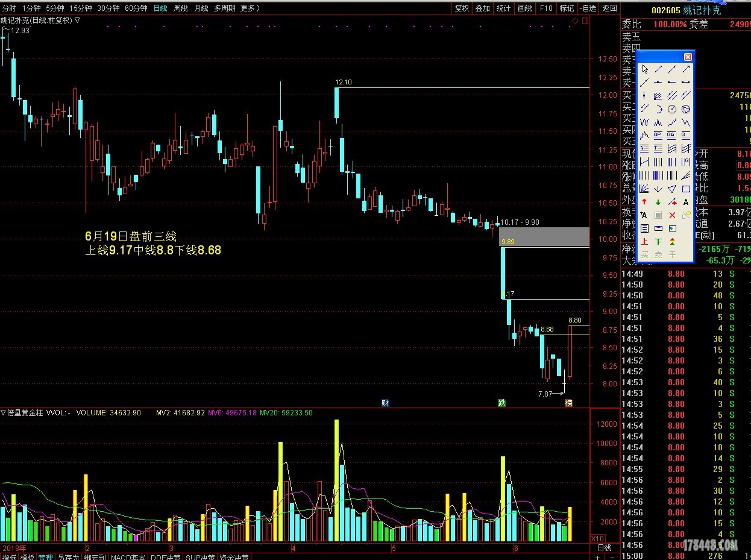Pick the red 上 marker tool

[x=645, y=242]
